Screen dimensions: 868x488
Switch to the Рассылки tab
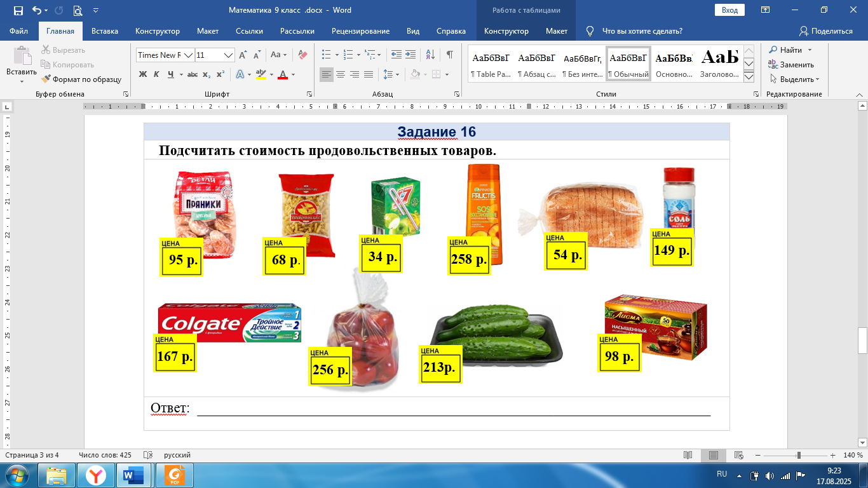[x=297, y=31]
